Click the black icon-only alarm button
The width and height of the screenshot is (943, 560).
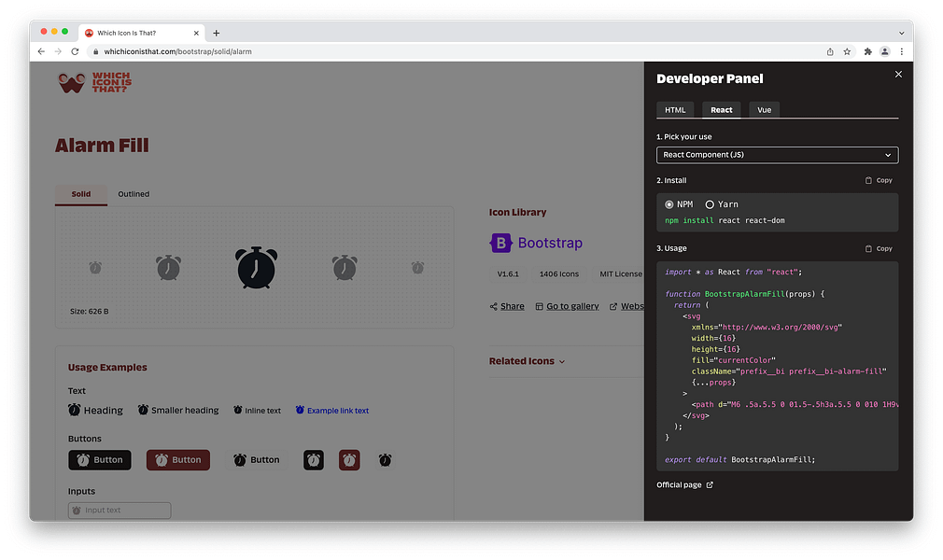click(x=314, y=460)
